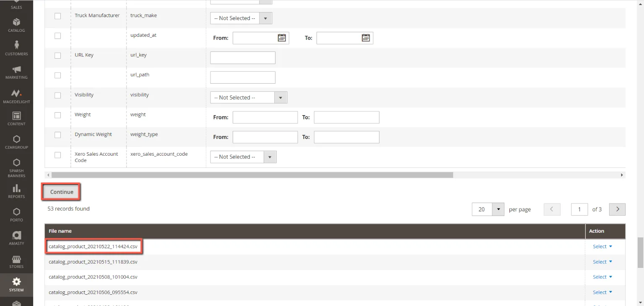Viewport: 644px width, 306px height.
Task: Open the Amasty sidebar menu
Action: [16, 239]
